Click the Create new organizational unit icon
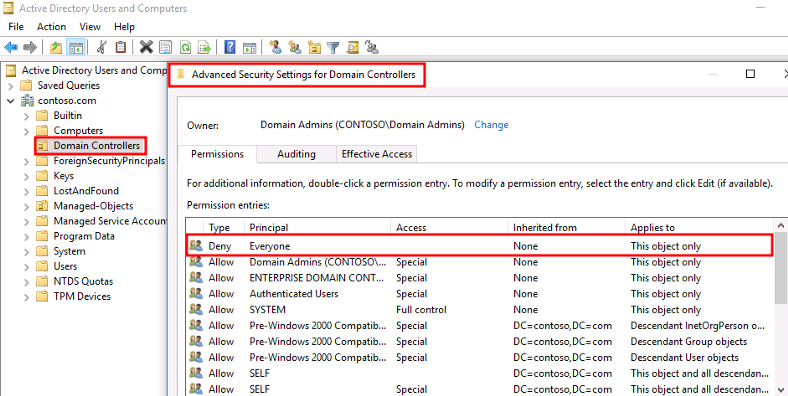788x396 pixels. point(314,48)
